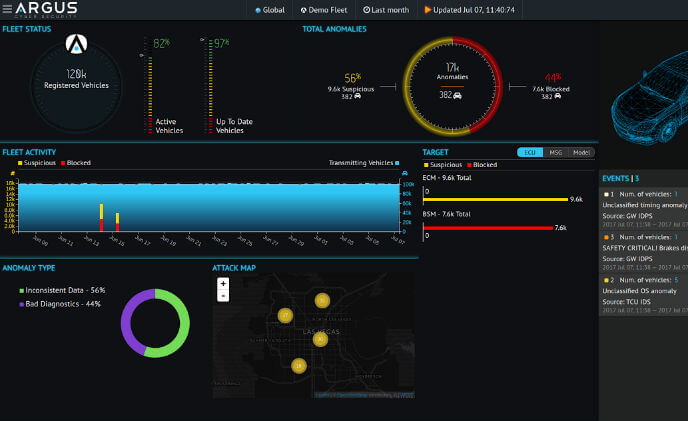Click the Fleet Status heading
The width and height of the screenshot is (688, 421).
click(x=27, y=29)
